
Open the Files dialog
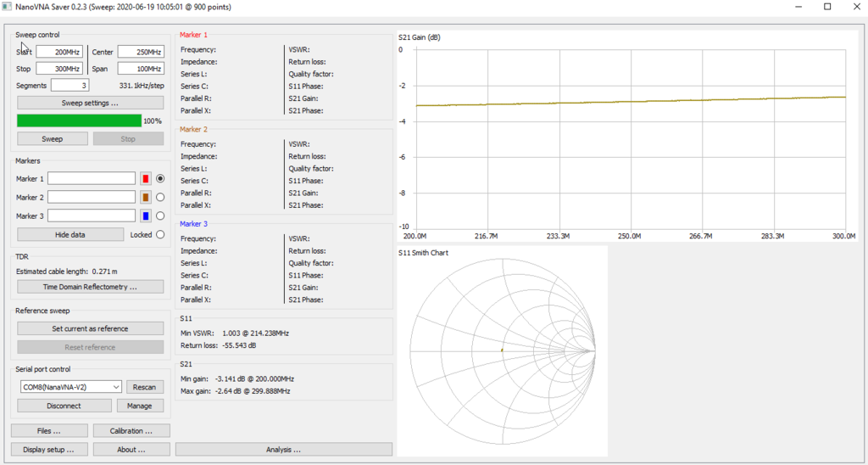[49, 431]
